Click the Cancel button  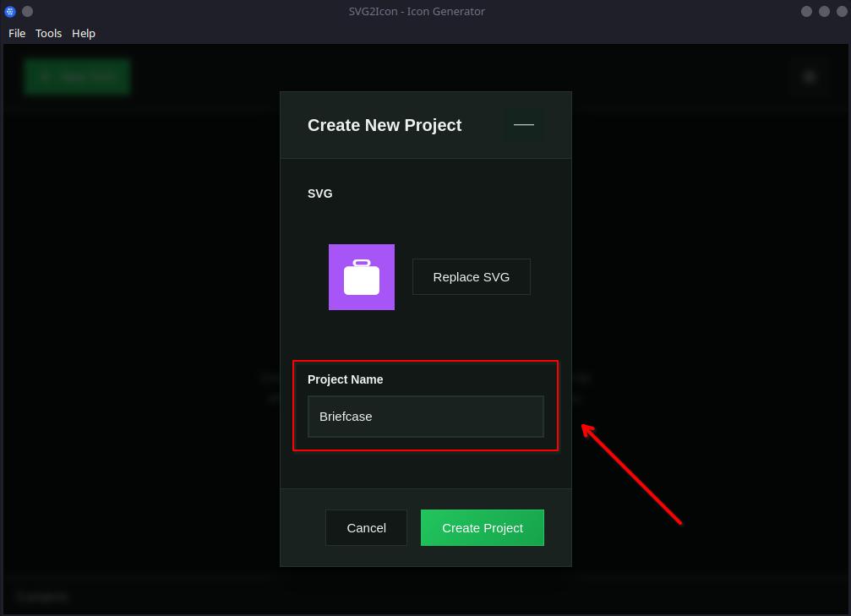(366, 528)
